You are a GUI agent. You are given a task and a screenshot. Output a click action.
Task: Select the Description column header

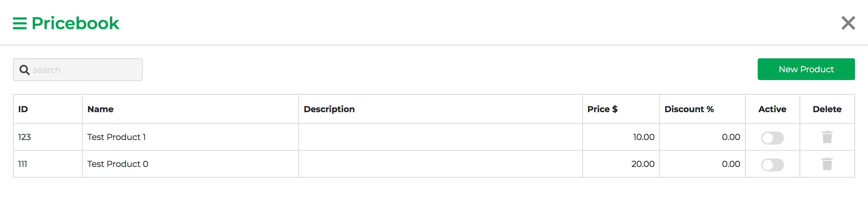coord(329,109)
